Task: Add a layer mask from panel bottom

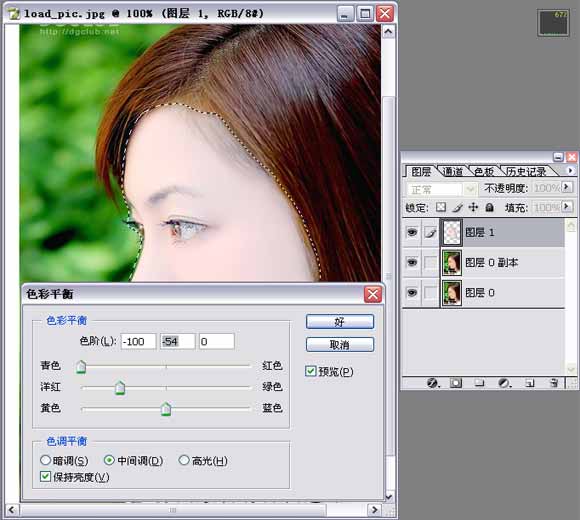Action: (x=456, y=383)
